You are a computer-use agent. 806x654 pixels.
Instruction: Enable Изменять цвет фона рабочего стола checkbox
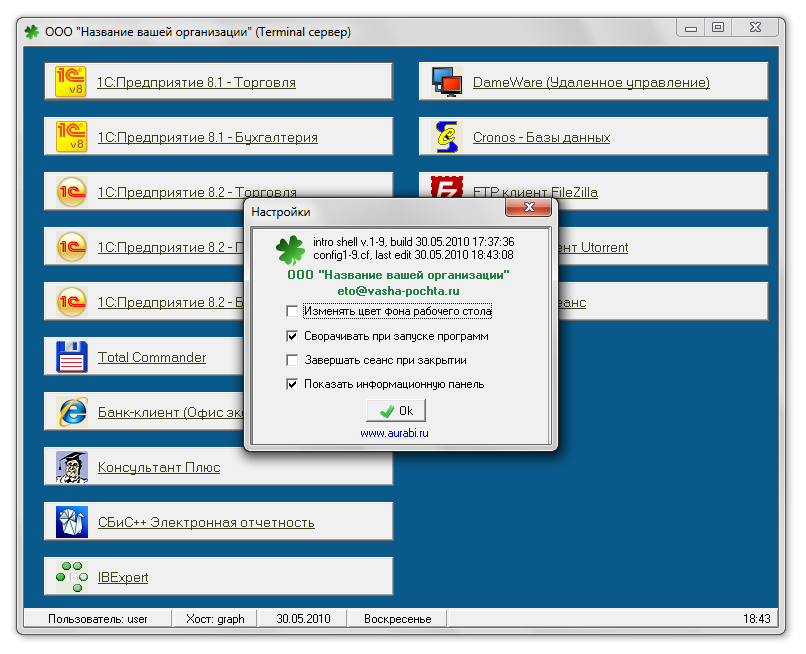(x=292, y=312)
